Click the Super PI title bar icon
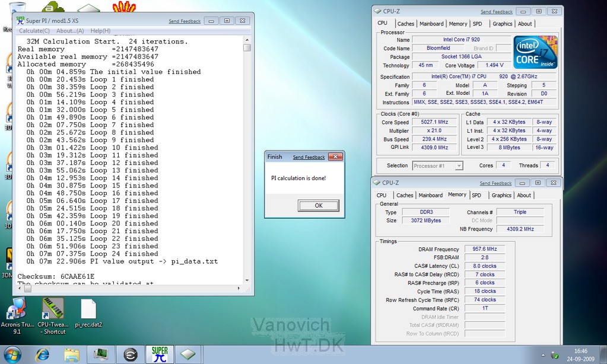607x364 pixels. pos(20,21)
